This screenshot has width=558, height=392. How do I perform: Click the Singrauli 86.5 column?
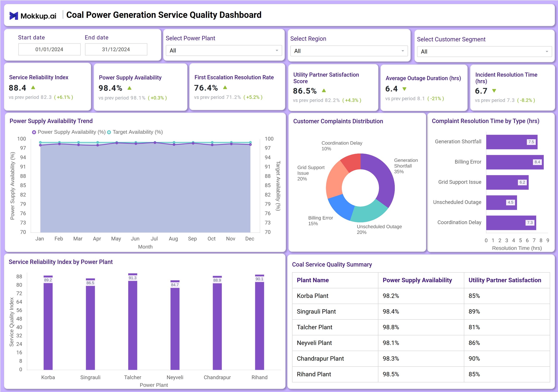coord(90,324)
